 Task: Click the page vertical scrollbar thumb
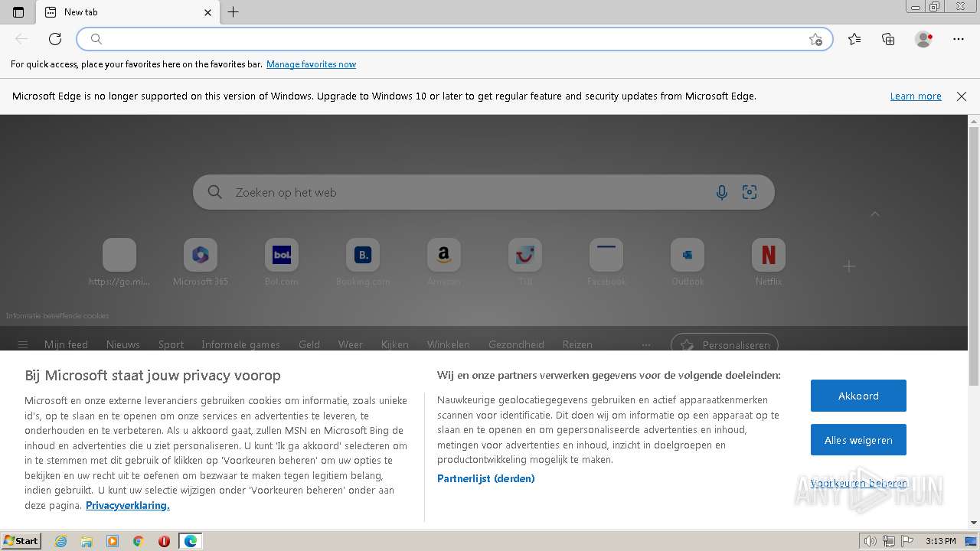(x=974, y=255)
